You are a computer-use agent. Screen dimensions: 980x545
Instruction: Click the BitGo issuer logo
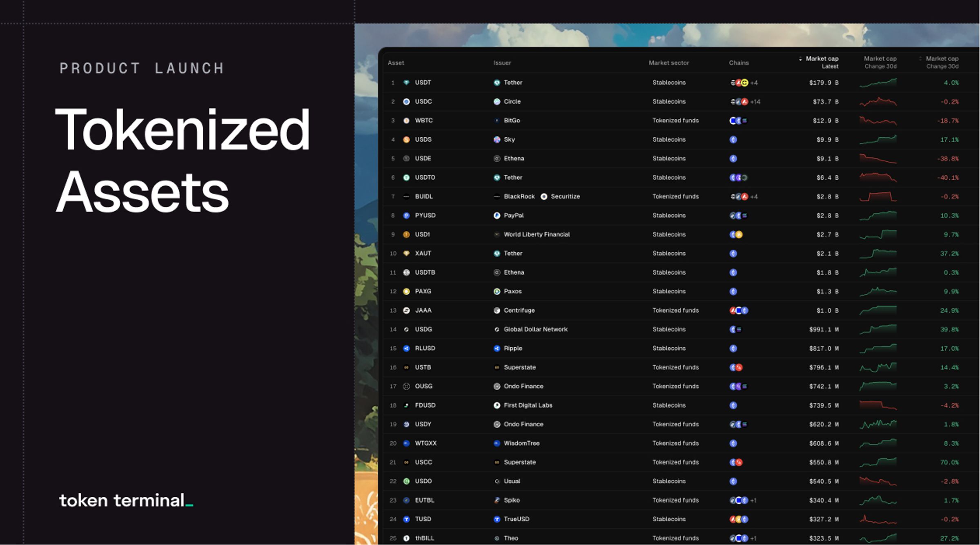[x=497, y=121]
